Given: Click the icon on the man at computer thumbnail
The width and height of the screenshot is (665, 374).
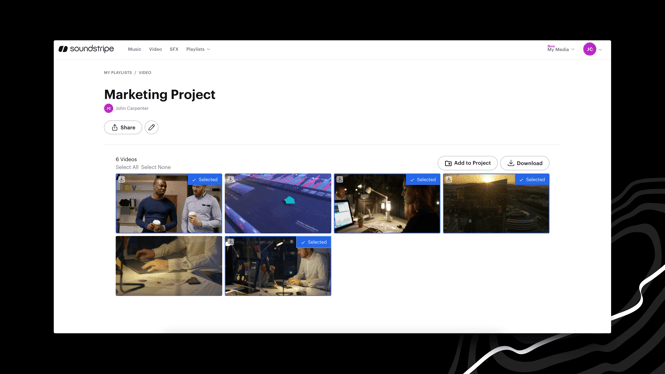Looking at the screenshot, I should point(231,242).
